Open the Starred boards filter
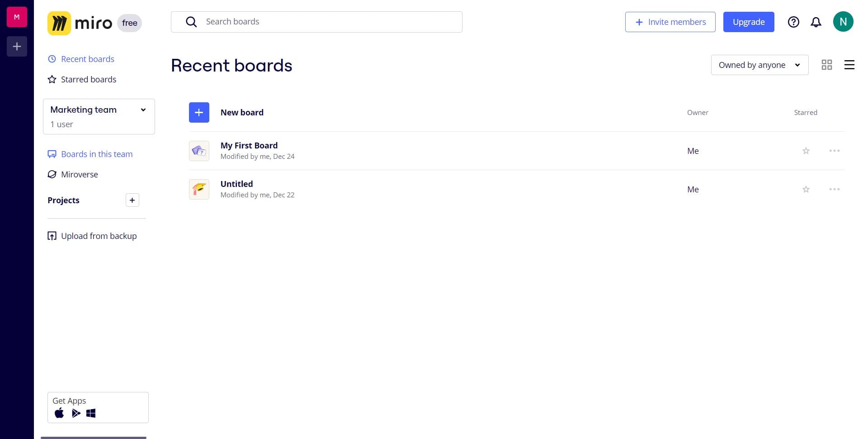Screen dimensions: 868x439 point(88,79)
